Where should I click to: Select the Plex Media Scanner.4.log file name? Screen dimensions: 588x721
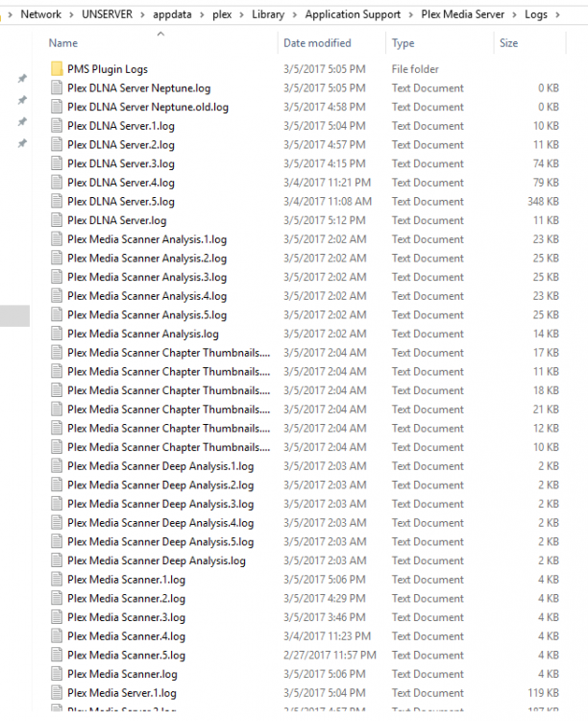[127, 636]
